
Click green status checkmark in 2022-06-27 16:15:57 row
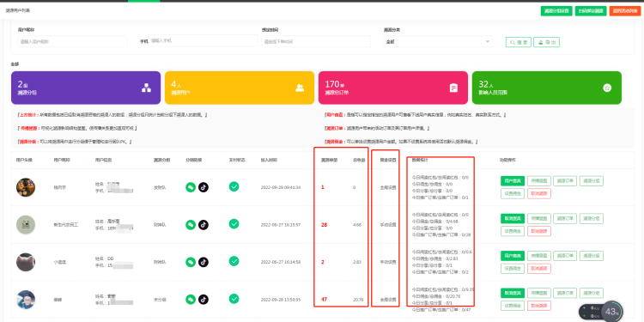234,224
